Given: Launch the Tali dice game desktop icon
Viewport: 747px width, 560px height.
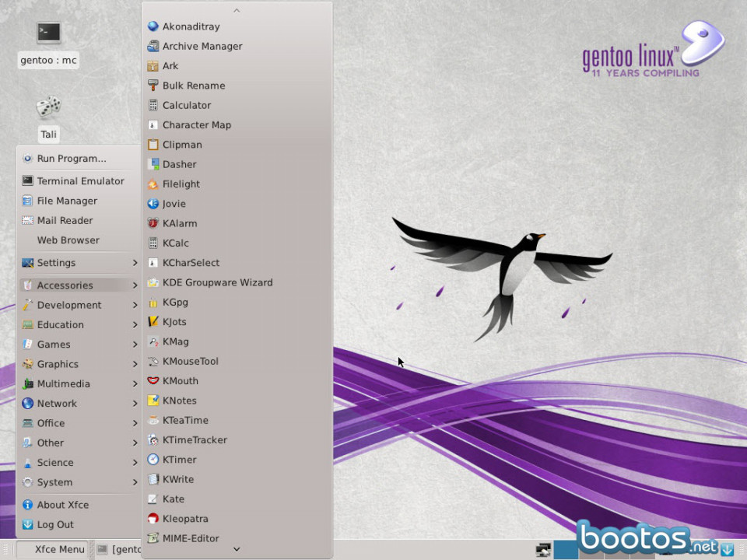Looking at the screenshot, I should pos(48,107).
